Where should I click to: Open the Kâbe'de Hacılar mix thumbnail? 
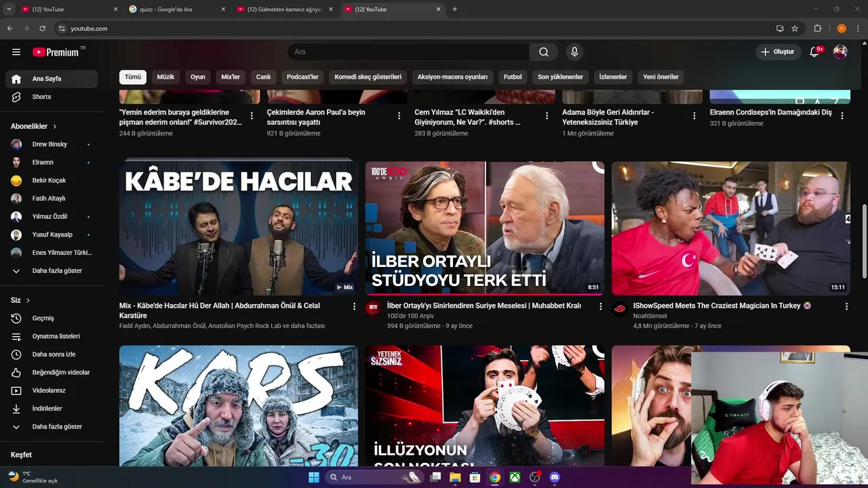(239, 228)
